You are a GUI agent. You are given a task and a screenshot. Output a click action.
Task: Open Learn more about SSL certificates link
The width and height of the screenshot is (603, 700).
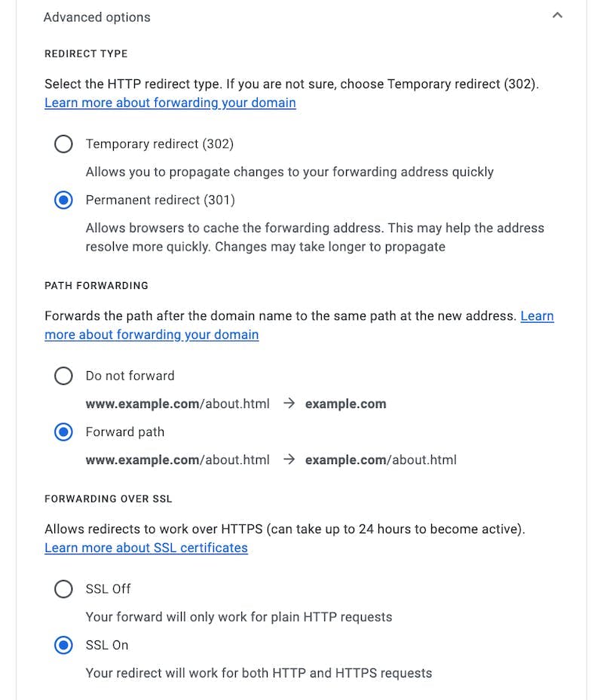pyautogui.click(x=145, y=548)
